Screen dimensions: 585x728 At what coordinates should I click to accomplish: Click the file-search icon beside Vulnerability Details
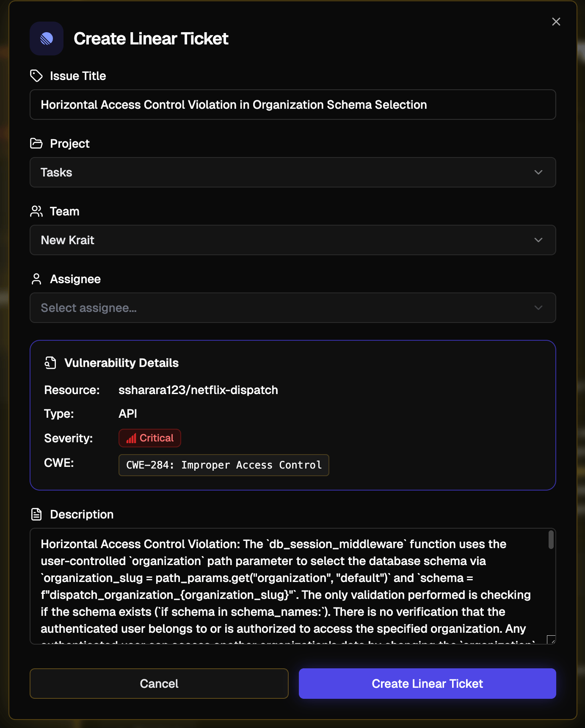tap(50, 363)
